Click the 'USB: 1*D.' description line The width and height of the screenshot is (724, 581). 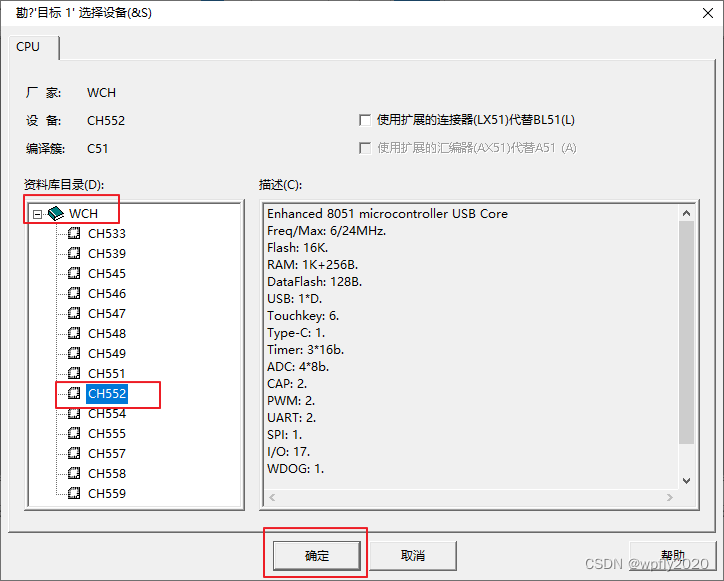click(295, 299)
